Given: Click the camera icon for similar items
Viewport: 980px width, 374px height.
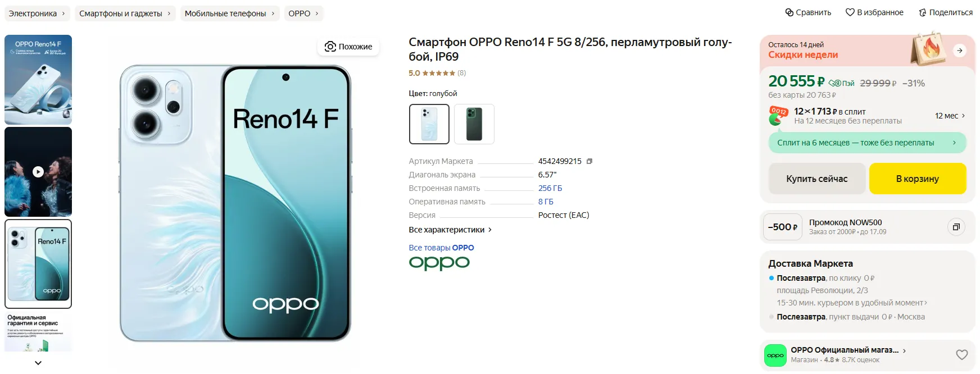Looking at the screenshot, I should pyautogui.click(x=330, y=47).
